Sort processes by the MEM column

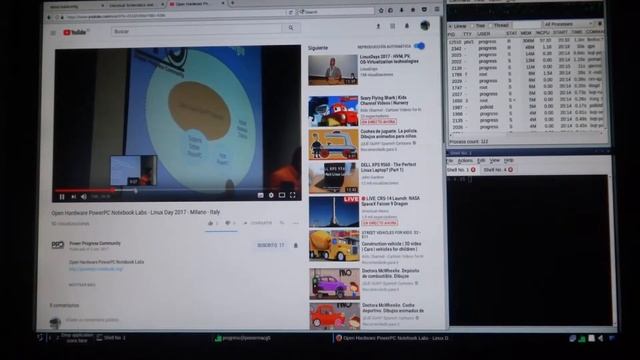coord(526,33)
